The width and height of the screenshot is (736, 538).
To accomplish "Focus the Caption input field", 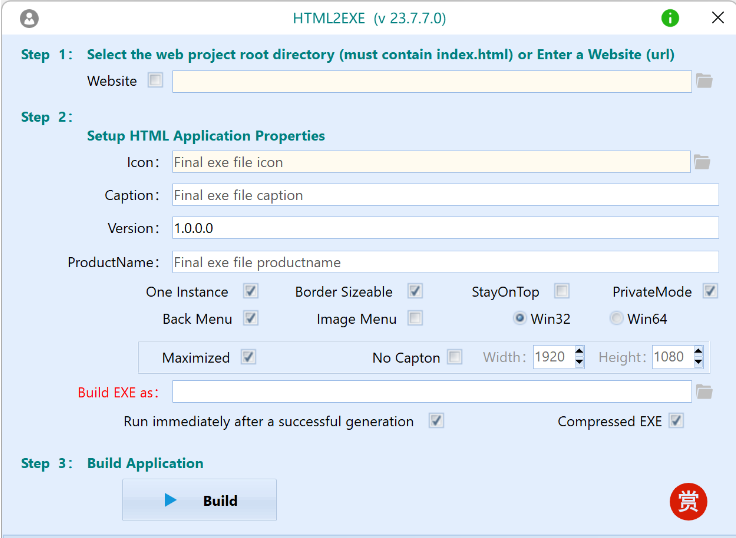I will [445, 195].
